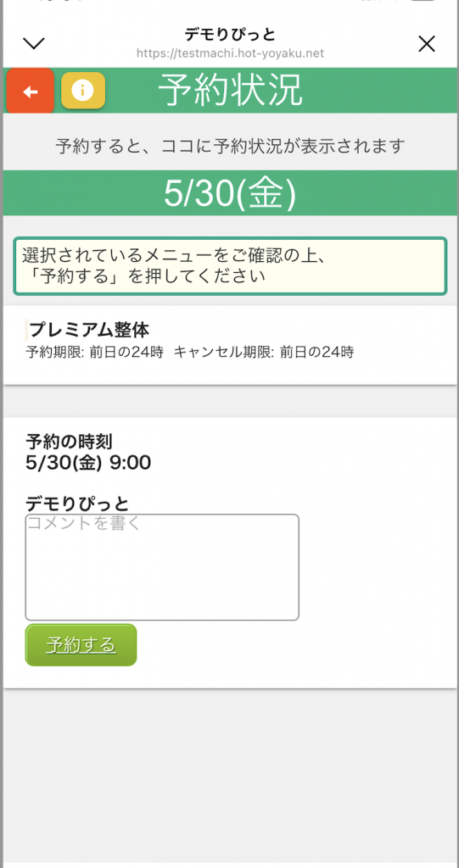
Task: Click the 予約する button
Action: pyautogui.click(x=81, y=645)
